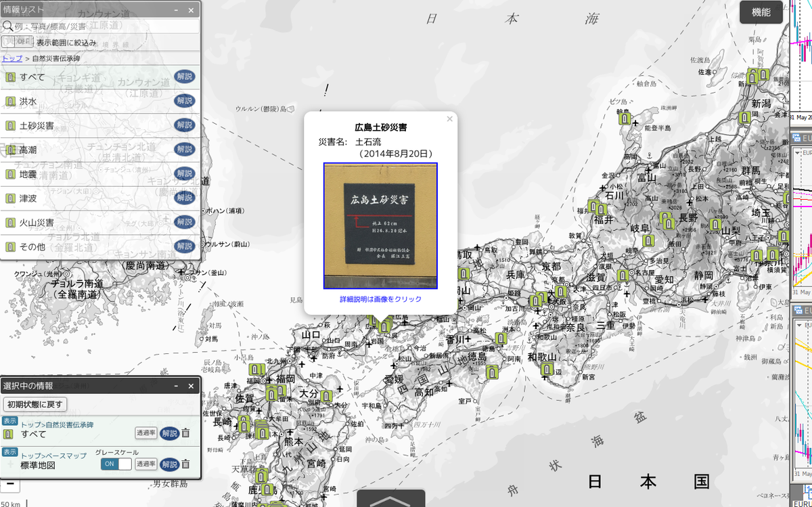The height and width of the screenshot is (507, 812).
Task: Select the 高潮 category
Action: (28, 150)
